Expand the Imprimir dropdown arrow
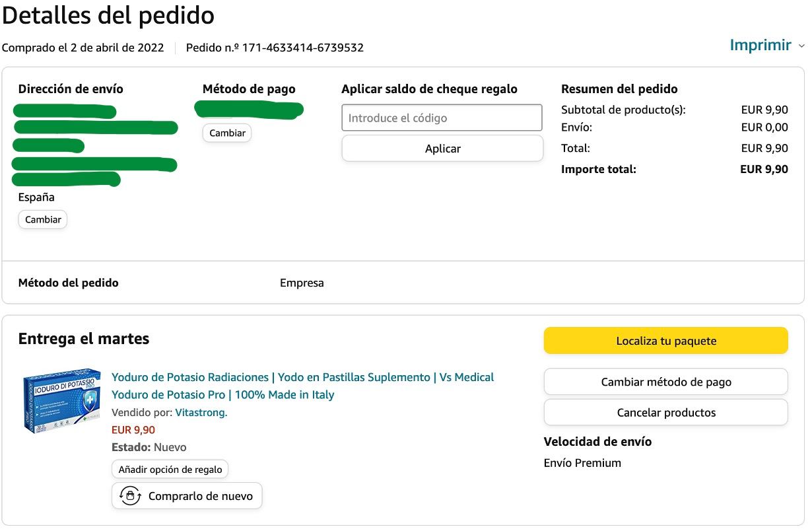 point(801,46)
